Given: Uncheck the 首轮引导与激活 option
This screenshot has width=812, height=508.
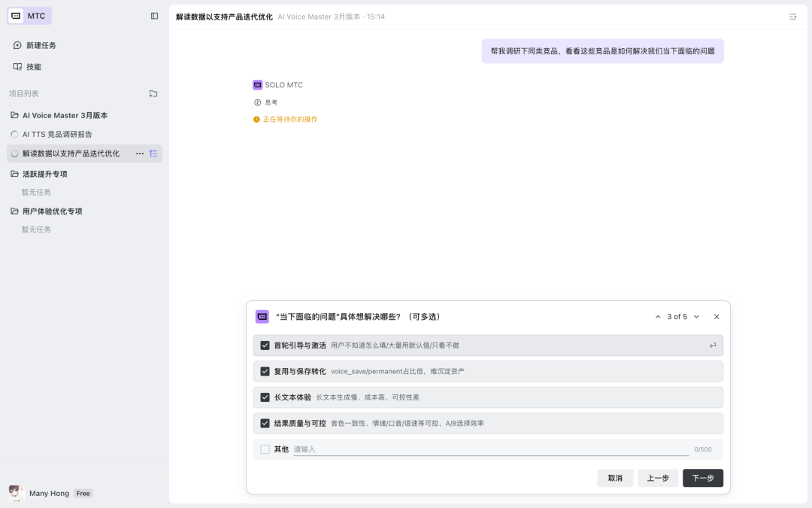Looking at the screenshot, I should coord(265,345).
